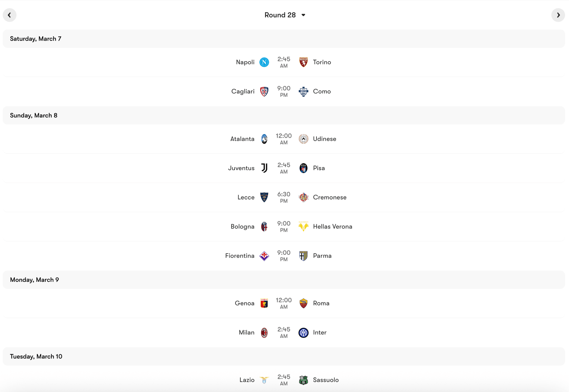Click the Genoa vs Roma kickoff time
This screenshot has height=392, width=569.
(284, 303)
